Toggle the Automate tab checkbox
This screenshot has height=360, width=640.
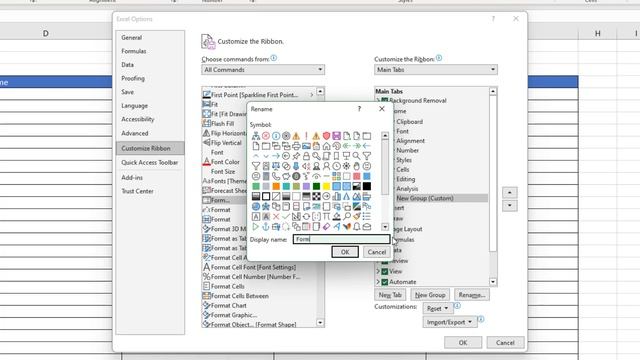click(384, 282)
